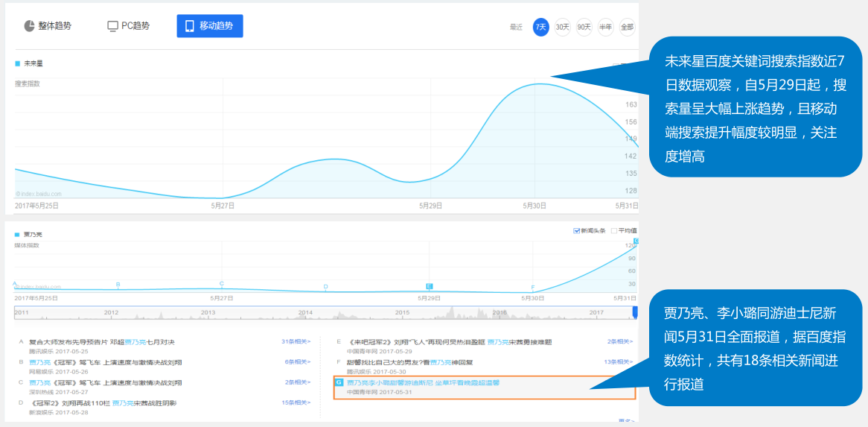
Task: Click the 2条相关 link for headline E
Action: [x=620, y=342]
